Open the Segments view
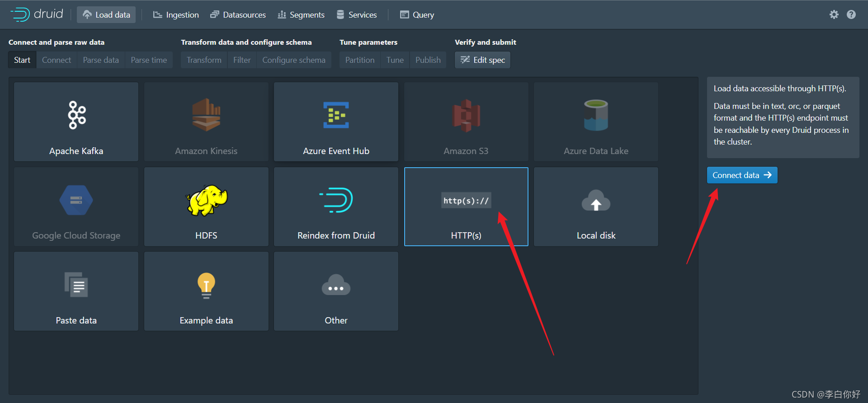Viewport: 868px width, 403px height. pyautogui.click(x=301, y=15)
